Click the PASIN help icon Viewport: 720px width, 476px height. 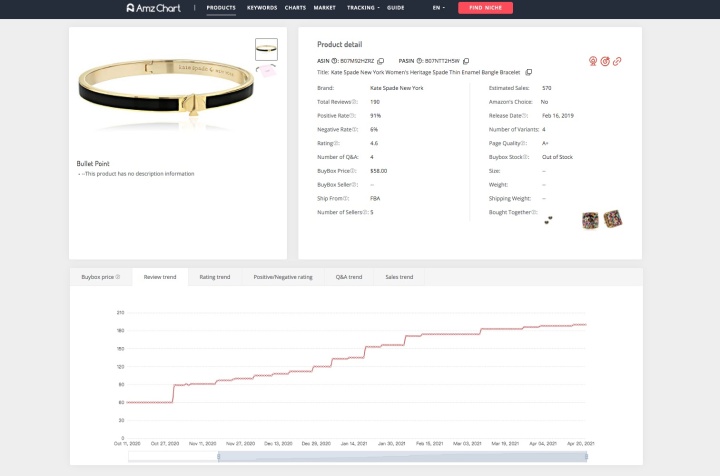[419, 61]
